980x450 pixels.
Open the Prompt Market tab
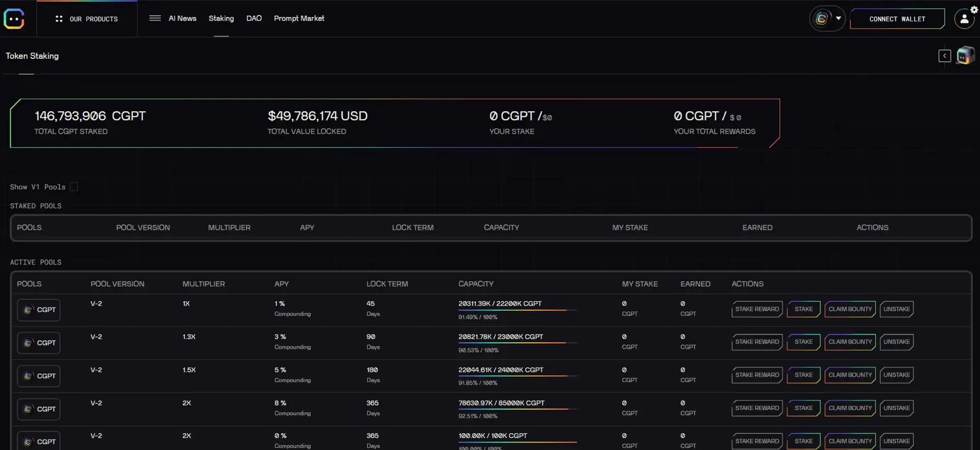(x=299, y=18)
